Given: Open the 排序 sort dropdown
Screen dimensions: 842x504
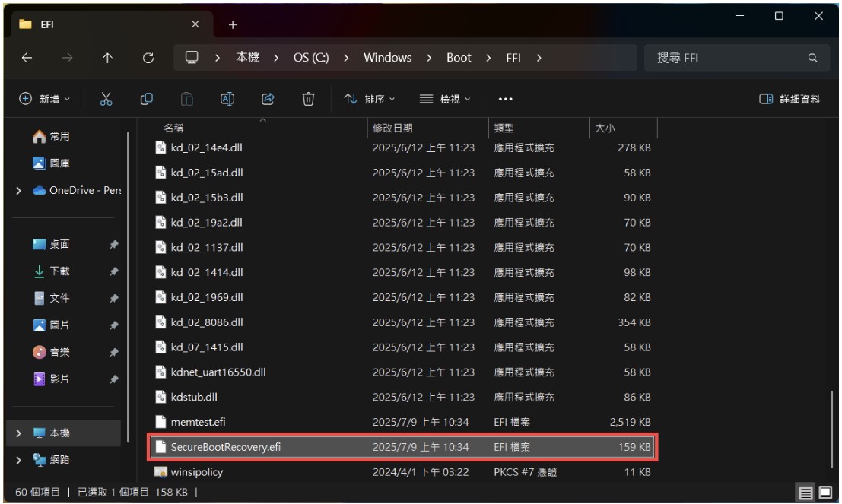Looking at the screenshot, I should 370,99.
